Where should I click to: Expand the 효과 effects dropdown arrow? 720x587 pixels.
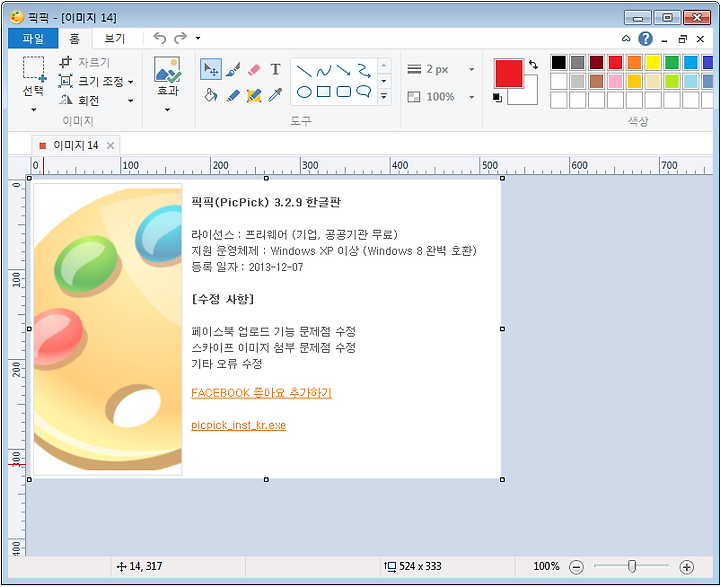[167, 110]
